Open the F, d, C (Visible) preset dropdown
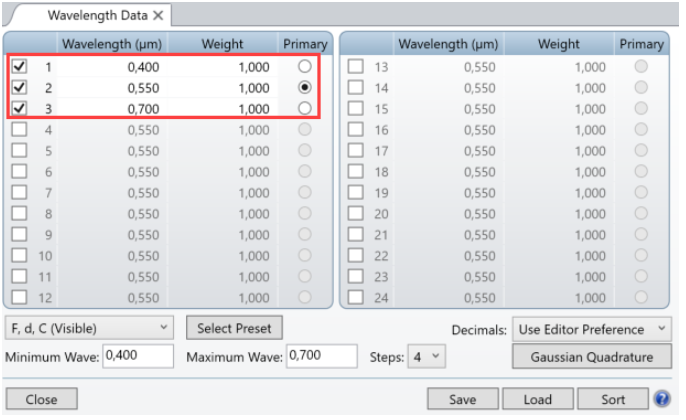 click(x=90, y=328)
